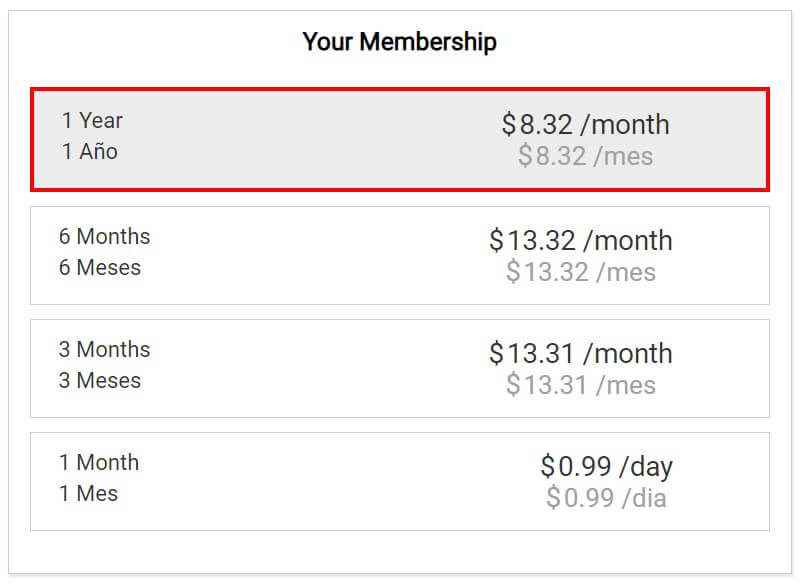Click the '1 Mes' Spanish label
The height and width of the screenshot is (584, 800).
click(x=89, y=494)
